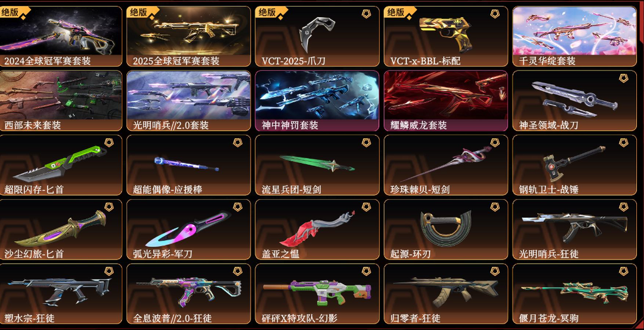The image size is (644, 330).
Task: Select the 2024全球冠军赛套装 card
Action: tap(61, 36)
